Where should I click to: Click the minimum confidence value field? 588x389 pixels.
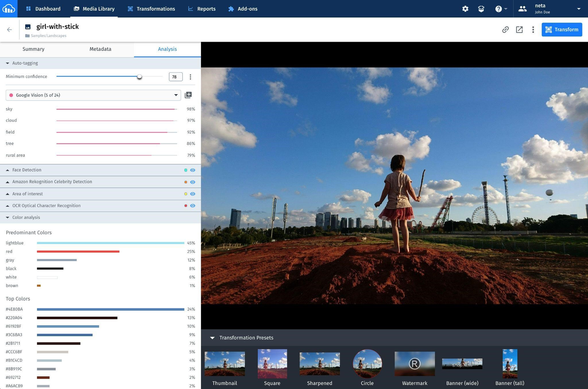coord(176,77)
